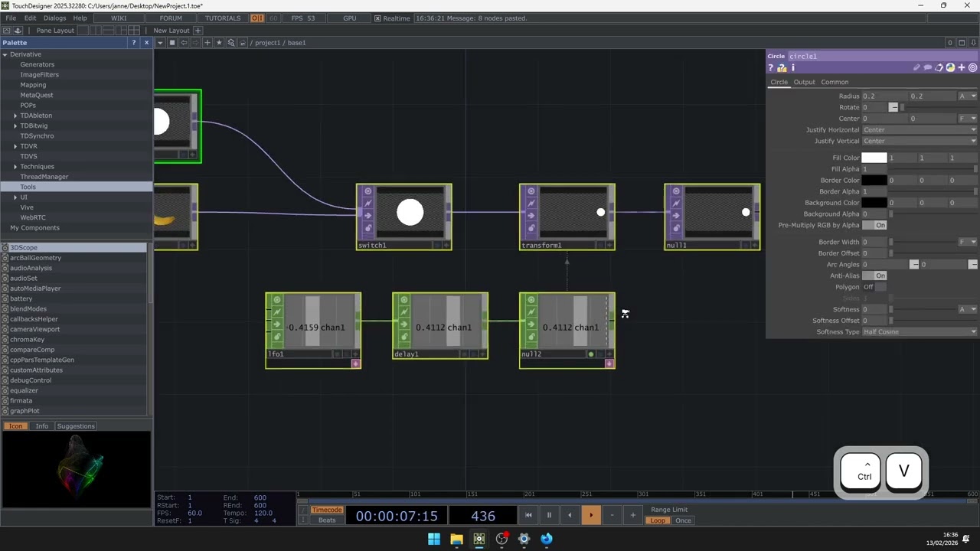Open the comment bubble icon in parameter header
This screenshot has width=980, height=551.
[927, 67]
